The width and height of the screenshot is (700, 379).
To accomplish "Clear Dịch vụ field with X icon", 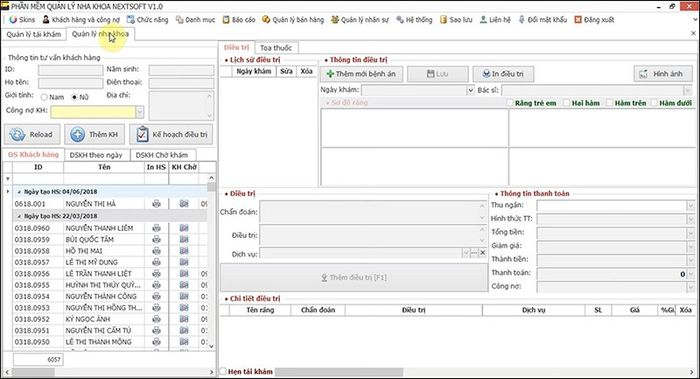I will (x=483, y=253).
